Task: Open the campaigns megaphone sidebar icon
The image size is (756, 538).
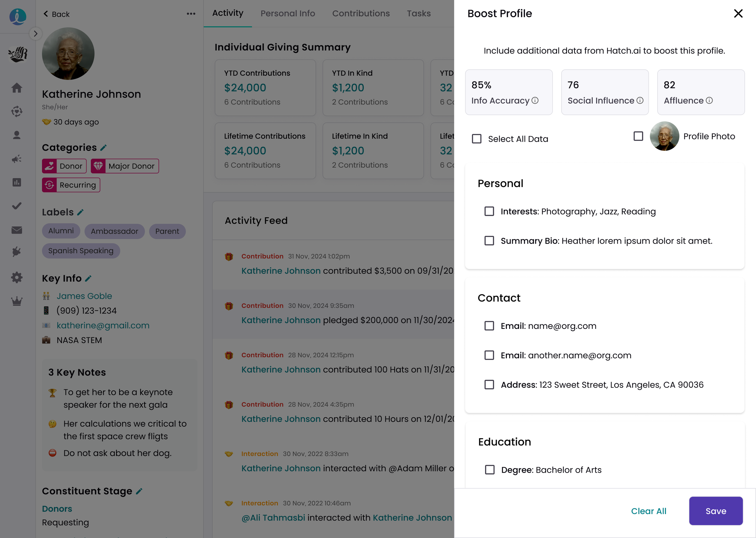Action: tap(17, 159)
